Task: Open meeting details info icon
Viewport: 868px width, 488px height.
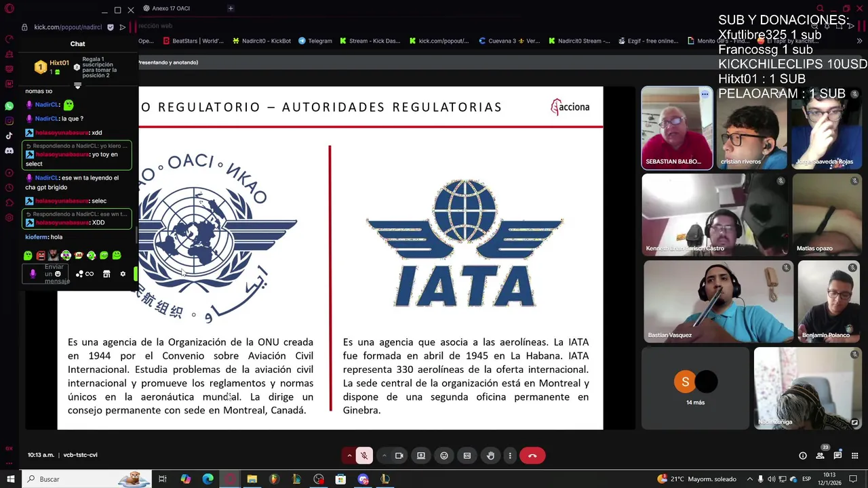Action: (803, 455)
